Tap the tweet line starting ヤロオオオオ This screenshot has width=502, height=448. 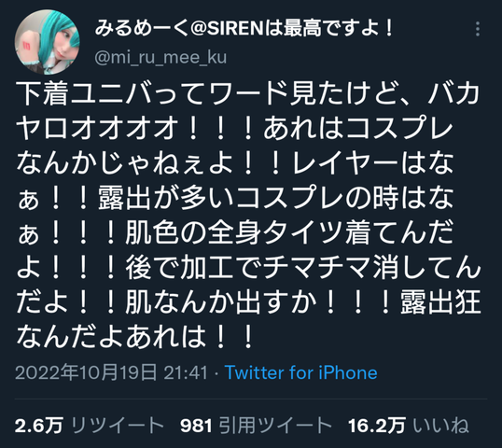235,129
